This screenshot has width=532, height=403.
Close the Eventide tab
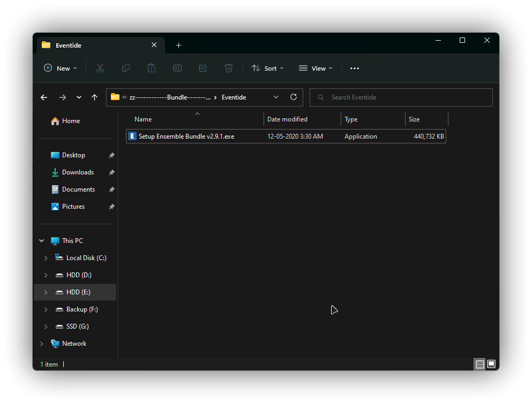click(154, 45)
